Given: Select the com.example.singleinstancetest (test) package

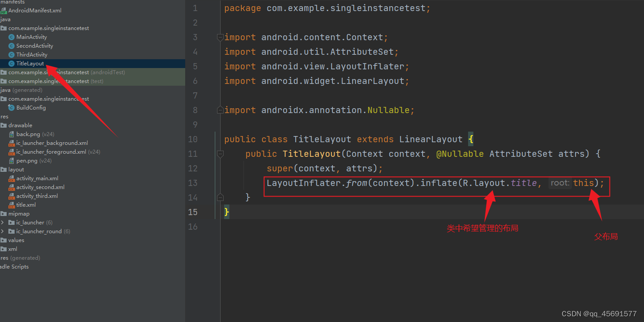Looking at the screenshot, I should [56, 81].
